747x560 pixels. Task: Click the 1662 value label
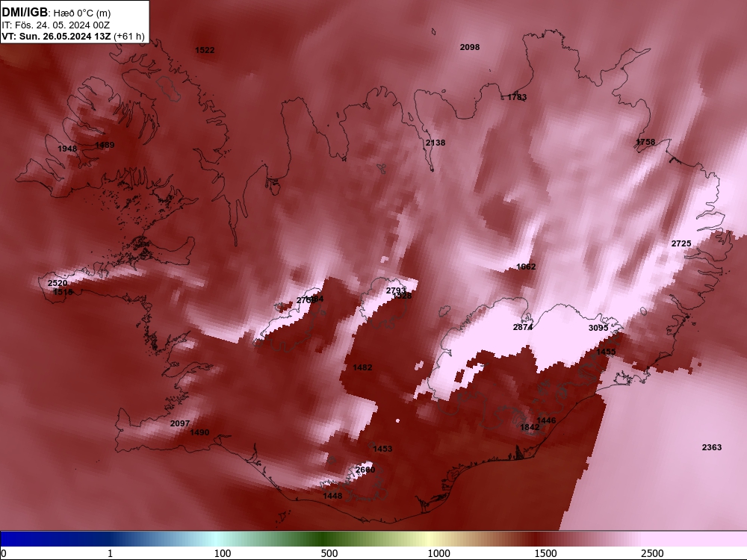click(526, 267)
